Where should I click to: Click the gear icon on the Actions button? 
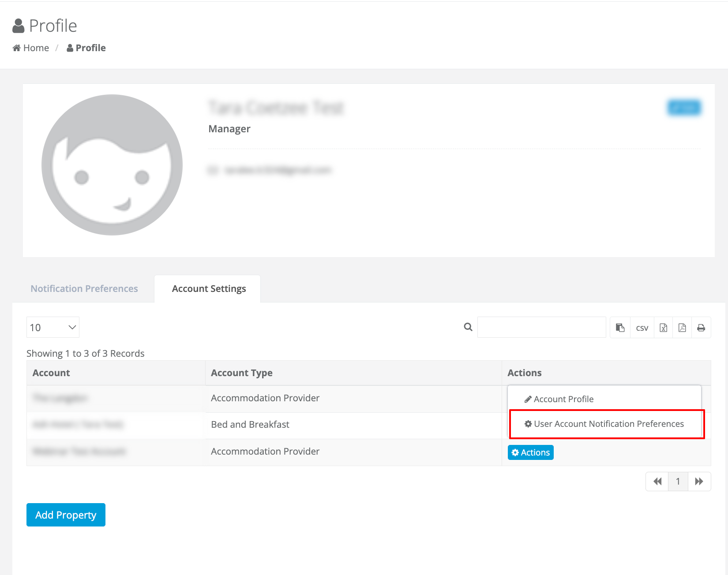pyautogui.click(x=514, y=452)
